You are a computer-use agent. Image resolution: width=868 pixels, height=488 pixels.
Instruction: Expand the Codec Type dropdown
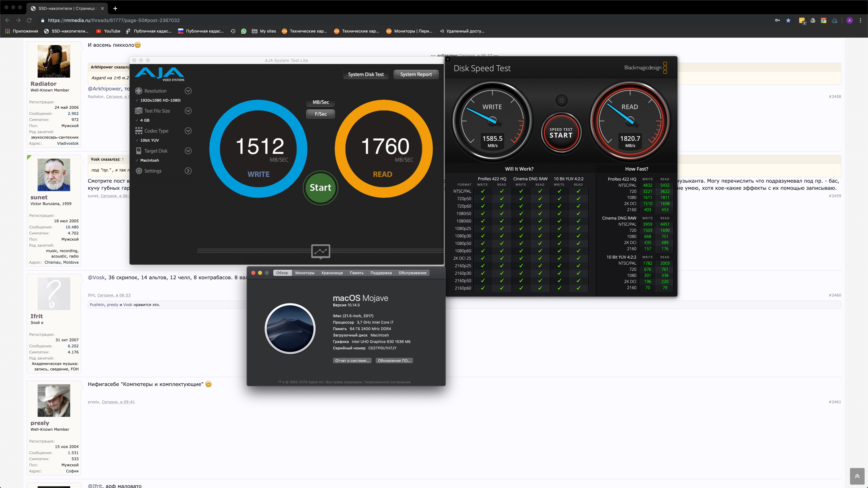[188, 131]
